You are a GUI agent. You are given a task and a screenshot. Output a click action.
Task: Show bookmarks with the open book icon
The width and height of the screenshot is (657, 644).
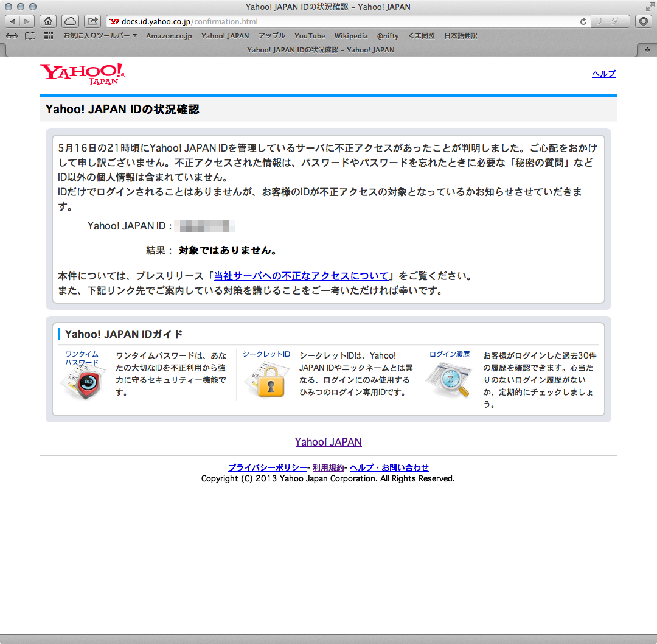point(30,36)
